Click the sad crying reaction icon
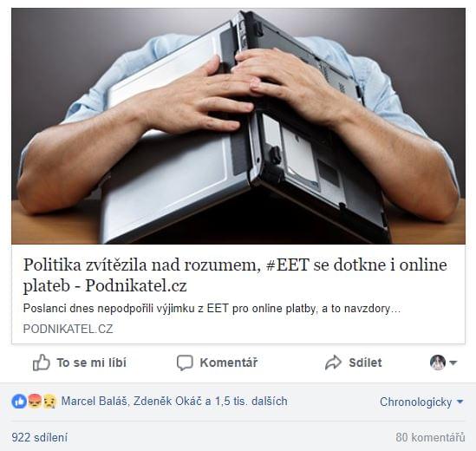 (49, 402)
